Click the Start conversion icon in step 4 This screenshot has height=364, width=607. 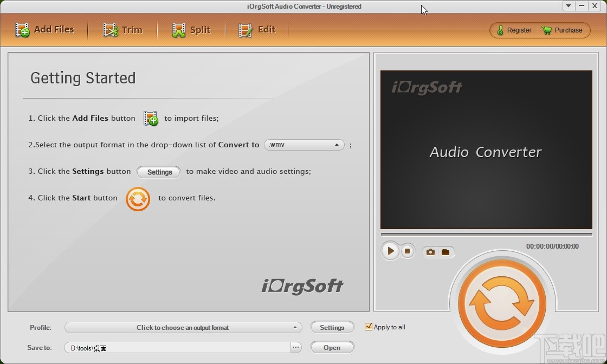138,199
